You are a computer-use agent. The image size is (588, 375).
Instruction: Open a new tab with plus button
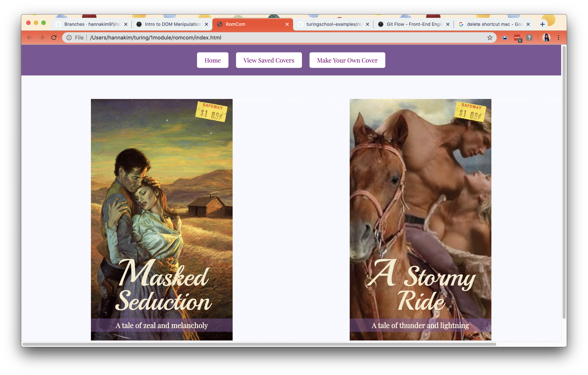point(542,24)
